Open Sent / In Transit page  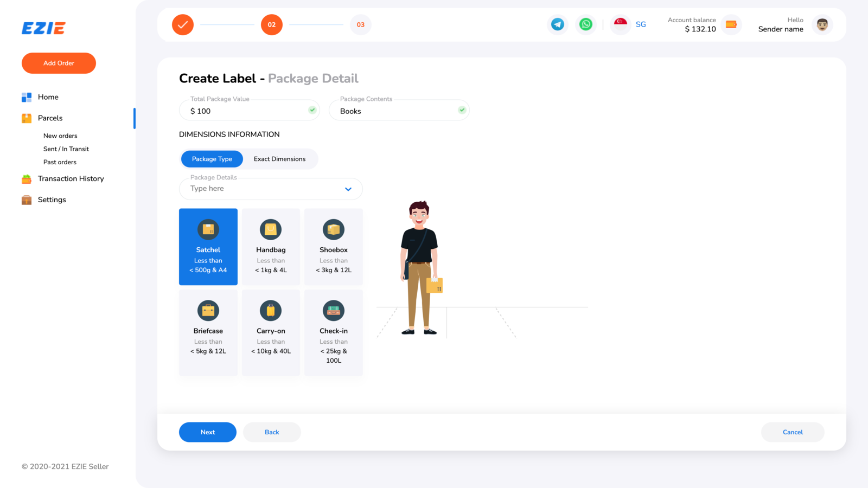pyautogui.click(x=66, y=149)
